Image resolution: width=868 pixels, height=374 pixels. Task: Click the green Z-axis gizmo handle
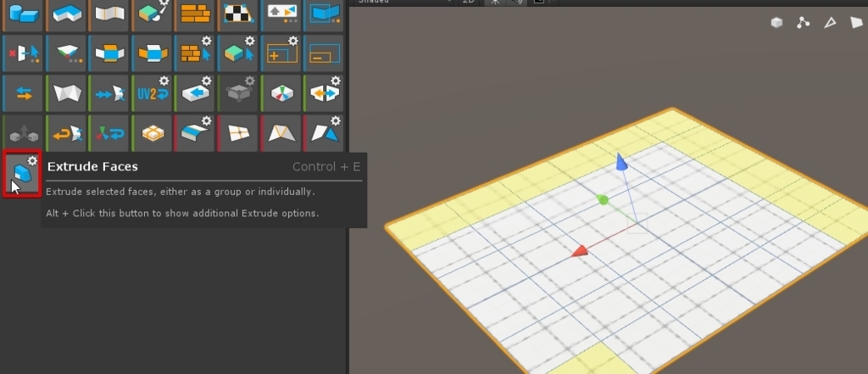[604, 199]
